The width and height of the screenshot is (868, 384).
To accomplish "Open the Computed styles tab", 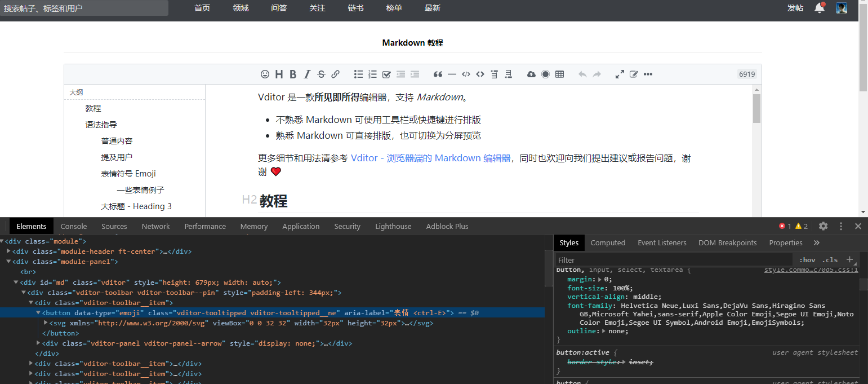I will tap(608, 242).
